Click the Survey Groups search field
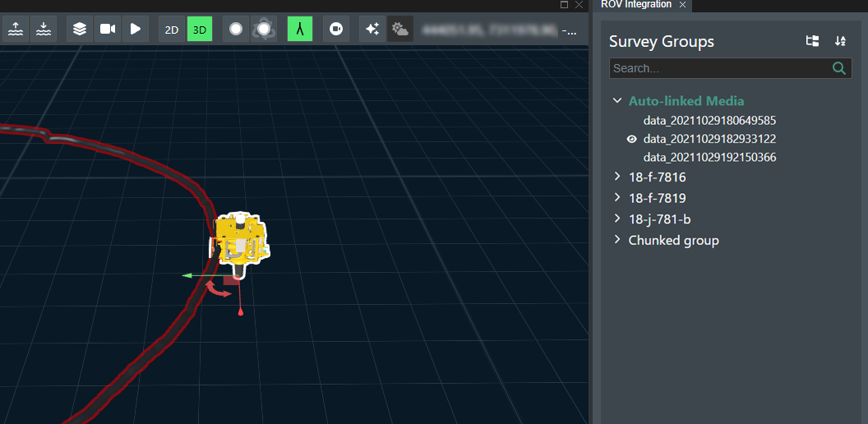This screenshot has width=868, height=424. [730, 68]
